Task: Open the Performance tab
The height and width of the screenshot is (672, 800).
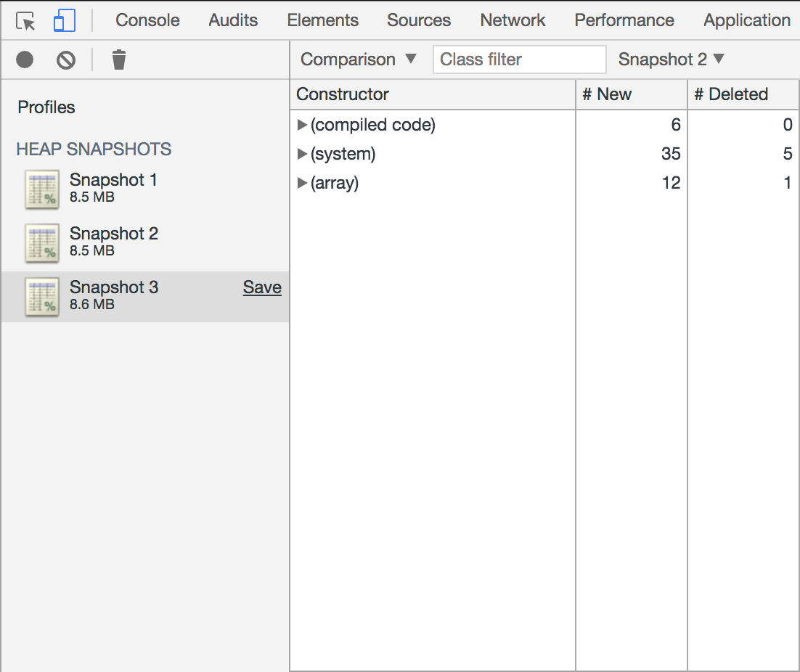Action: click(624, 20)
